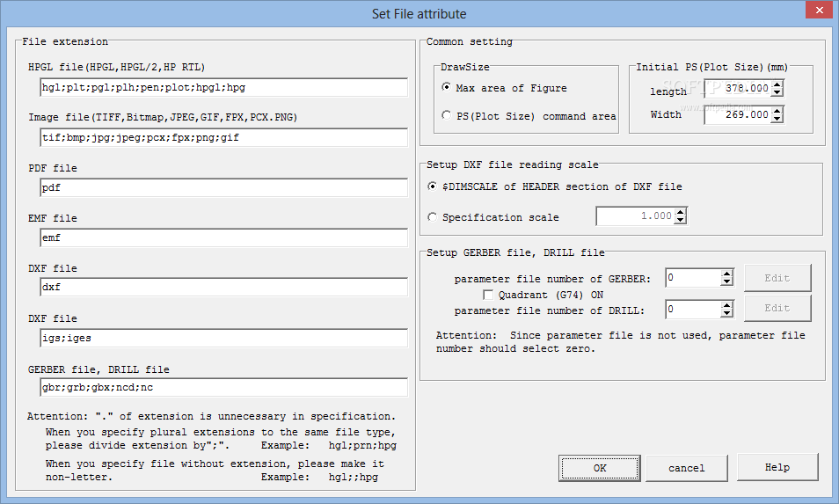Click the 'GERBER file, DRILL file' label
The width and height of the screenshot is (839, 504).
tap(98, 369)
